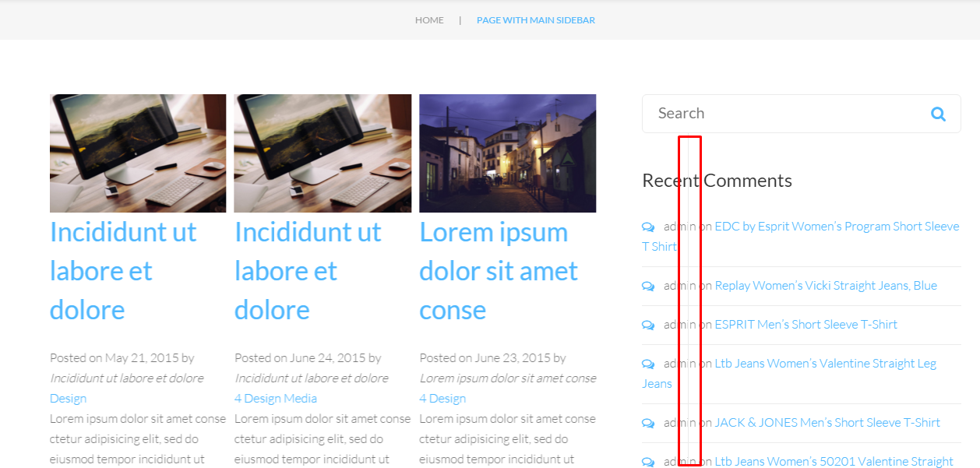Image resolution: width=980 pixels, height=468 pixels.
Task: Click the comment icon beside Ltb Jeans Valentine Straight Leg
Action: 648,364
